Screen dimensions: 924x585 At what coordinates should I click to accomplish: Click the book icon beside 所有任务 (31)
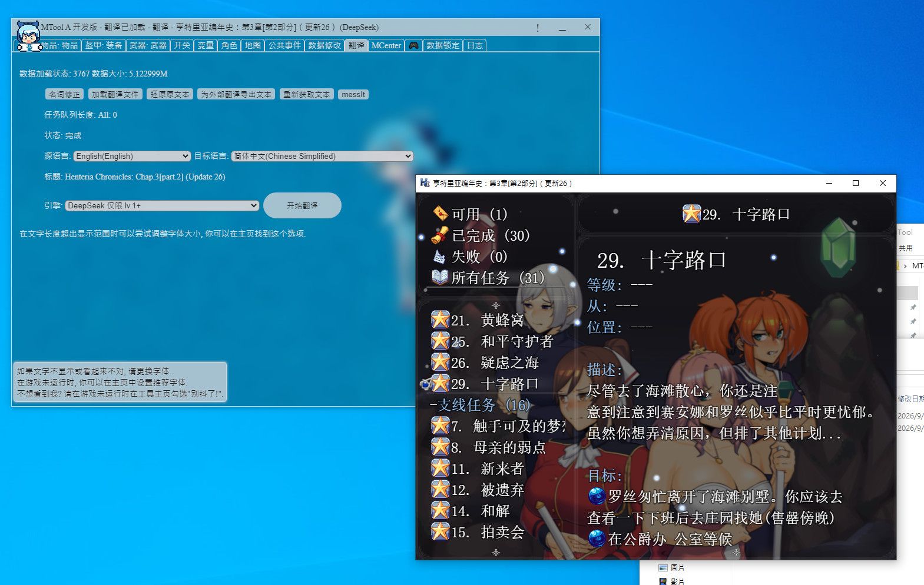tap(440, 278)
